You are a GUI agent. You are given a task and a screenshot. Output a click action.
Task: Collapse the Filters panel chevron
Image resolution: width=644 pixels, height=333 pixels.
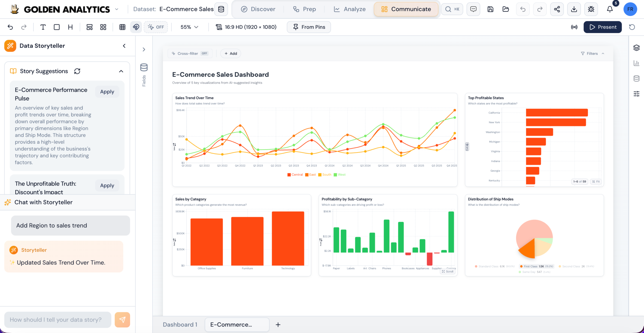tap(603, 53)
